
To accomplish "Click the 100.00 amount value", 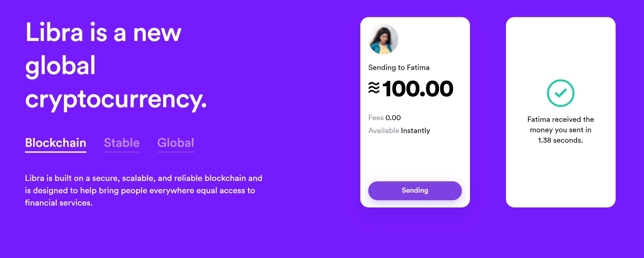I will click(x=418, y=89).
